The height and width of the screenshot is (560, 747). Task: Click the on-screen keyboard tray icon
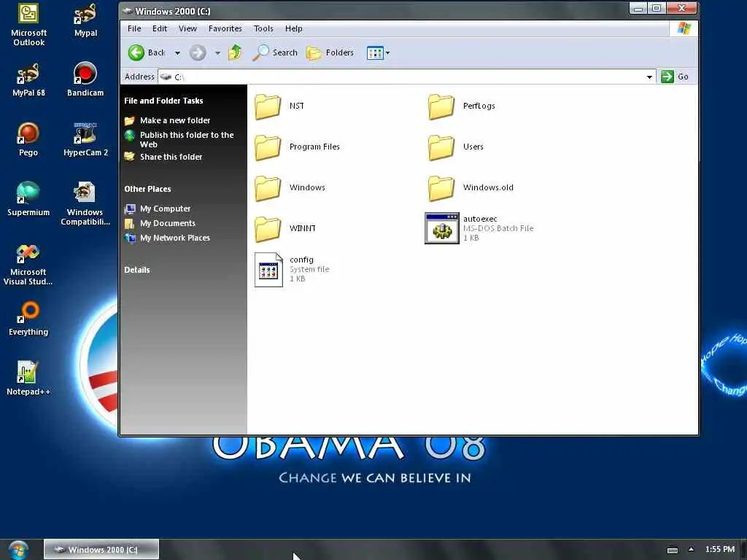(673, 550)
